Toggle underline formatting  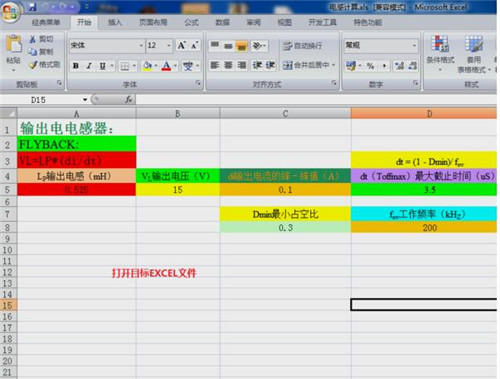click(x=103, y=66)
